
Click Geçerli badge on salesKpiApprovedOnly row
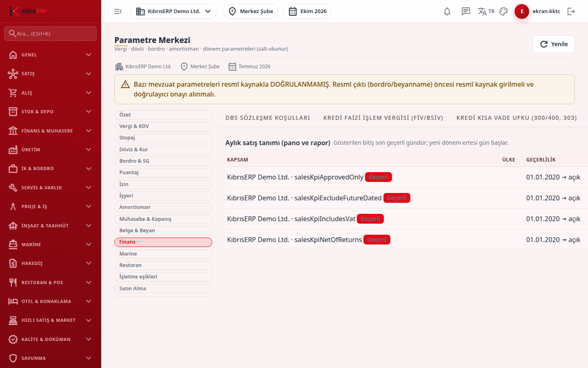click(379, 177)
